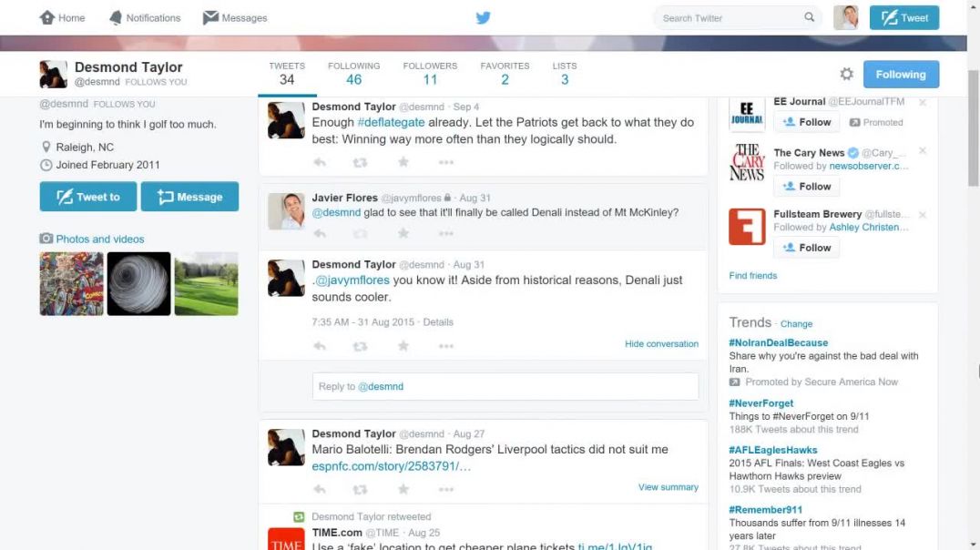Collapse thread with Hide conversation
980x550 pixels.
pos(662,344)
